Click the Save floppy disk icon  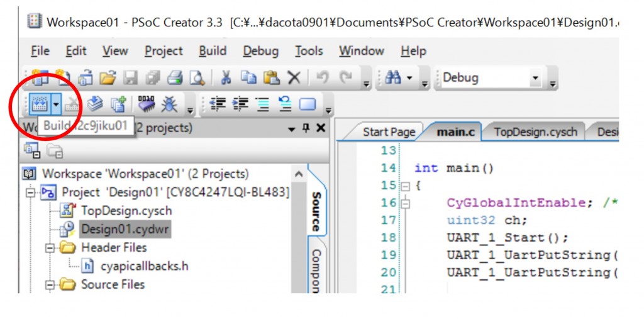(130, 77)
